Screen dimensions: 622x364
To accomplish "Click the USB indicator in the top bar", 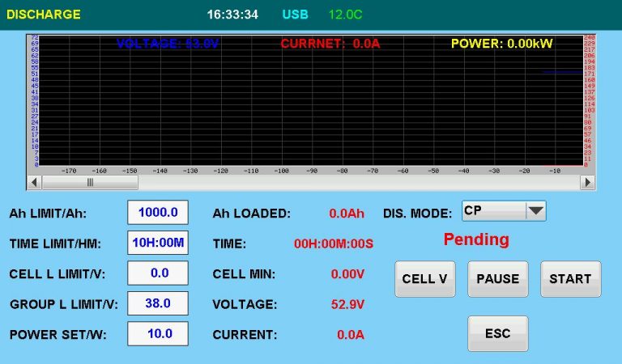I will tap(295, 15).
